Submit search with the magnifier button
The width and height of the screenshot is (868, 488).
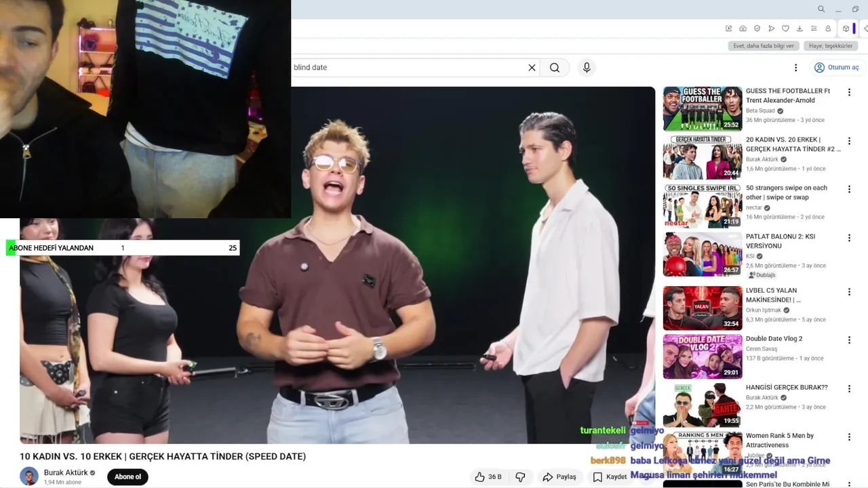coord(555,68)
